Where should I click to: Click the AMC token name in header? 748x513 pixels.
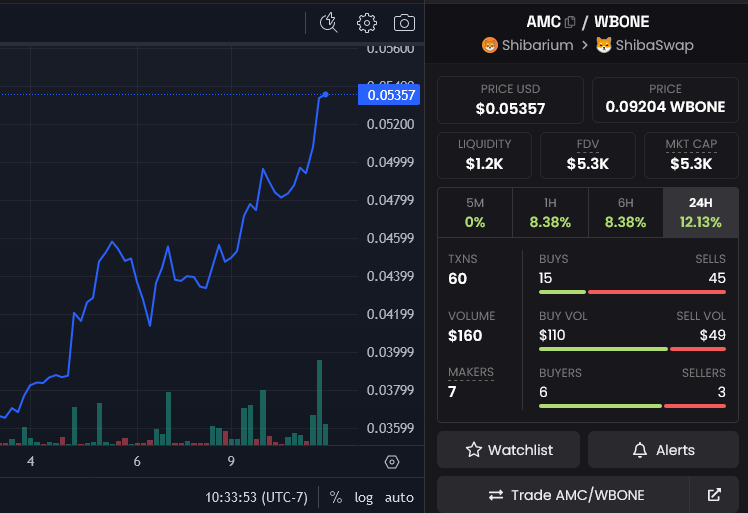coord(543,22)
